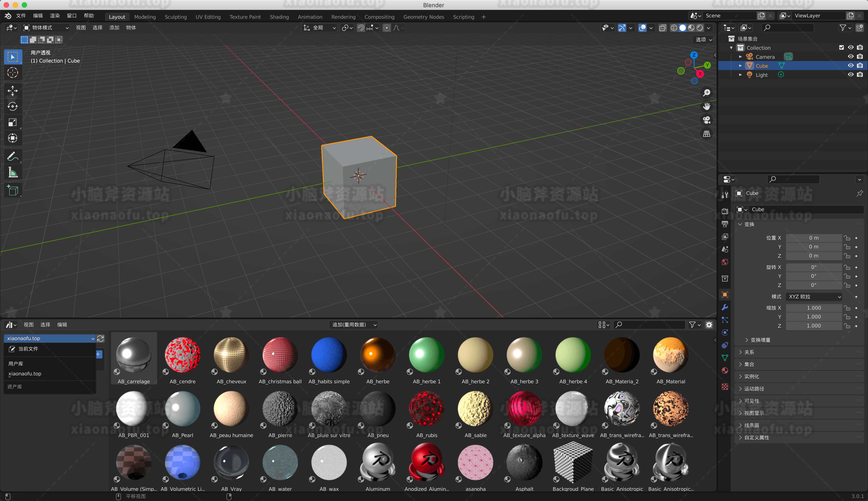868x501 pixels.
Task: Select the Scale tool
Action: pyautogui.click(x=13, y=122)
